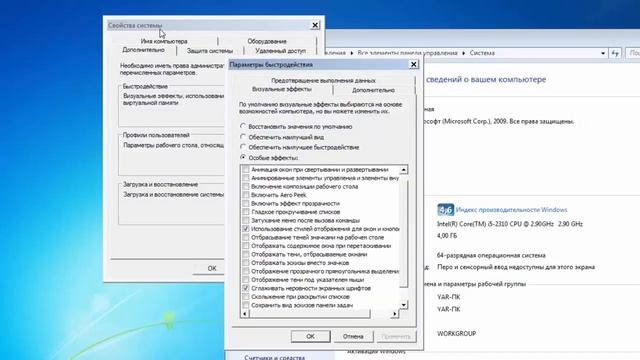Click Cancel in Performance Options dialog
This screenshot has width=640, height=360.
[x=353, y=336]
